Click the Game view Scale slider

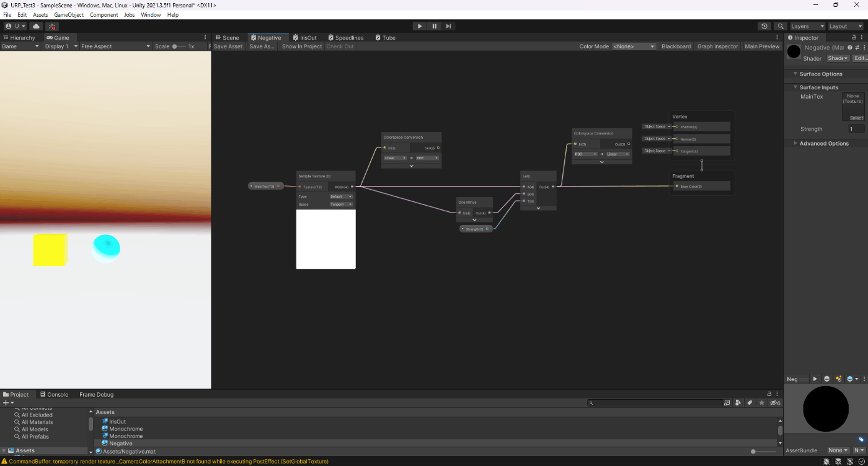(179, 46)
